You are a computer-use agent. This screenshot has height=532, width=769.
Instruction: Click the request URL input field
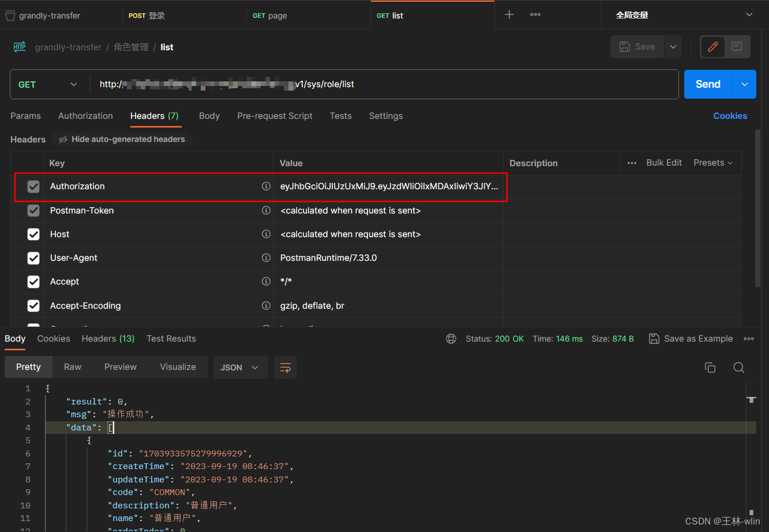(384, 84)
